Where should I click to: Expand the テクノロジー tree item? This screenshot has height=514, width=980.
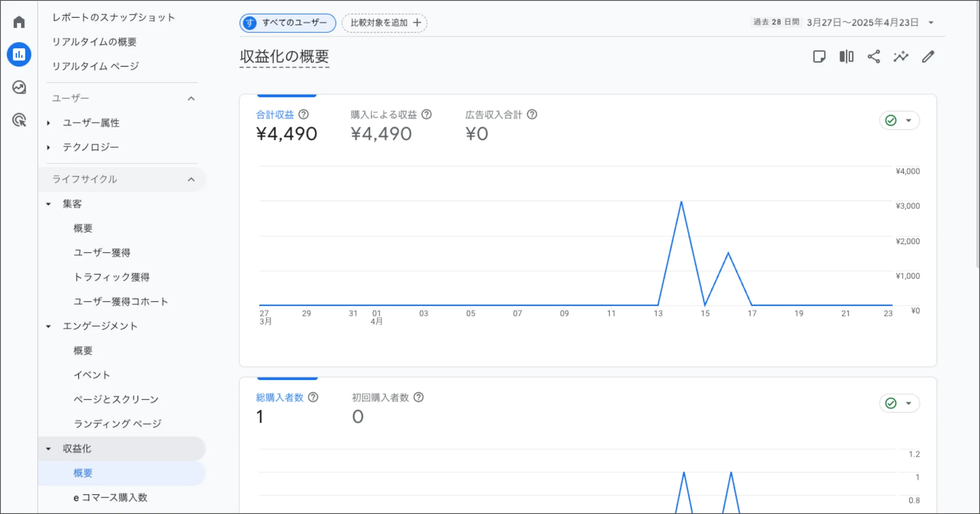coord(48,147)
